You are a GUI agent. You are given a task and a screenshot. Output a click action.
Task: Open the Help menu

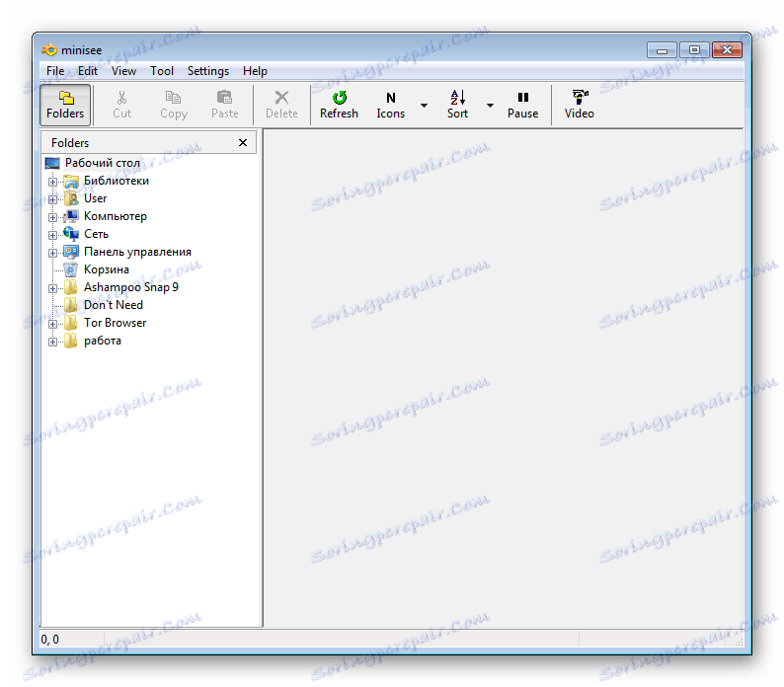click(x=255, y=71)
